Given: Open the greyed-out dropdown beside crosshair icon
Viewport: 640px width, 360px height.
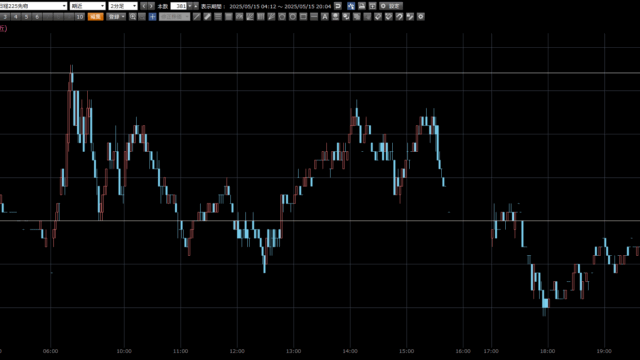Looking at the screenshot, I should click(x=174, y=17).
